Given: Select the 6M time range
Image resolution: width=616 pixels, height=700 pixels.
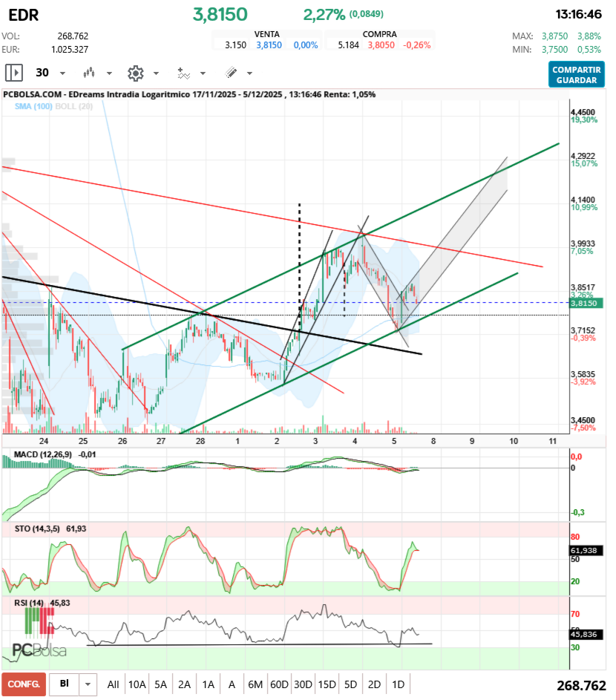Looking at the screenshot, I should point(255,684).
